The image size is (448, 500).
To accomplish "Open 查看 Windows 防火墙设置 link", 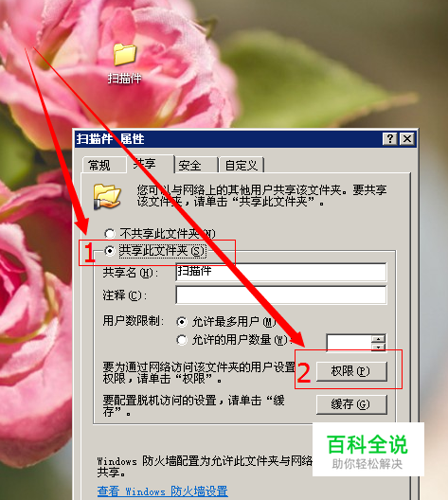I will point(162,491).
